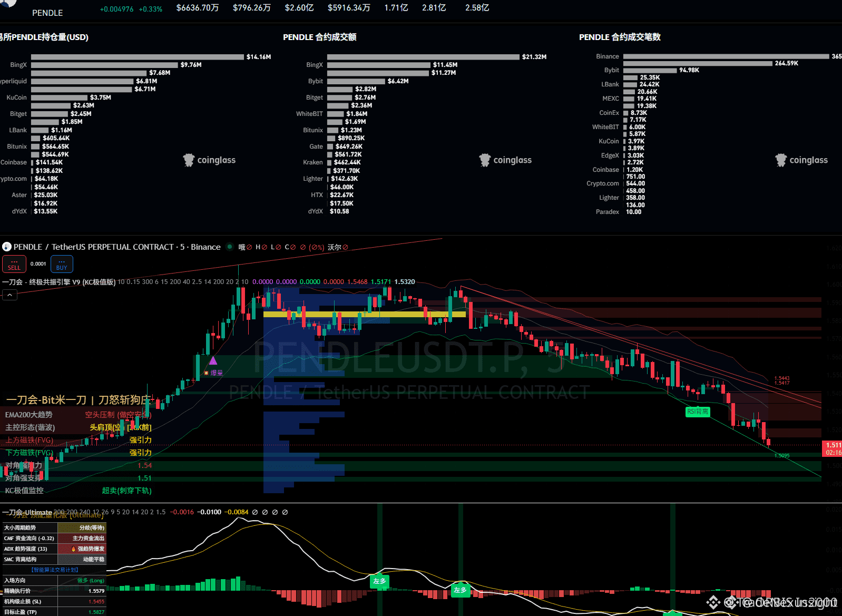Click the lower 左多 signal label in the oscillator
This screenshot has width=842, height=616.
click(460, 590)
